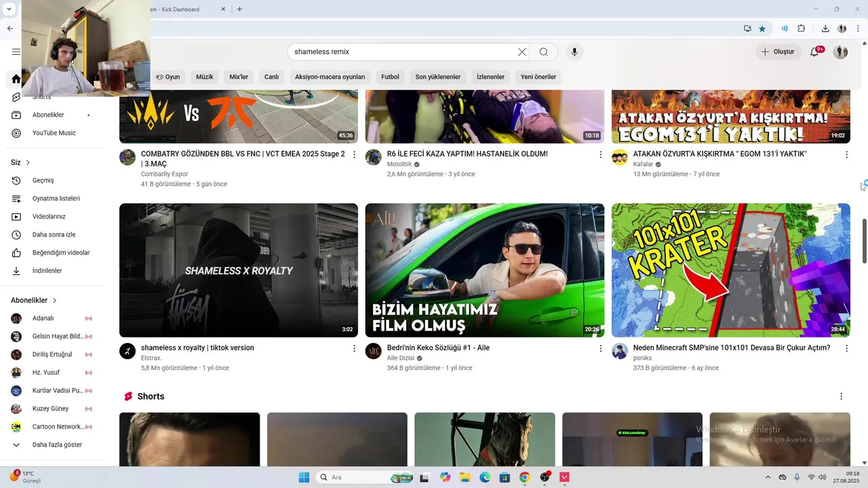Viewport: 868px width, 488px height.
Task: Expand the Siz section chevron
Action: 28,163
